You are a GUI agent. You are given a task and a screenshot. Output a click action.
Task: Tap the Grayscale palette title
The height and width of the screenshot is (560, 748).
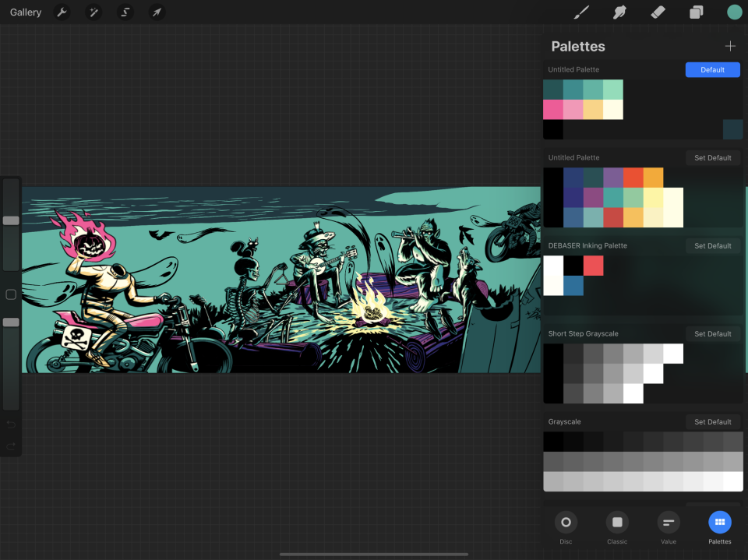(564, 421)
